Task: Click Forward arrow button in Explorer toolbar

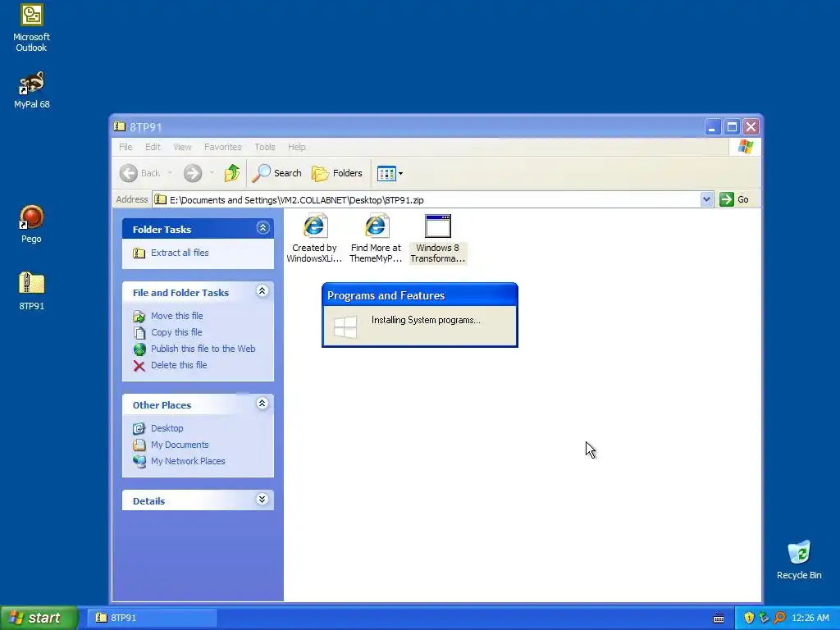Action: [193, 173]
